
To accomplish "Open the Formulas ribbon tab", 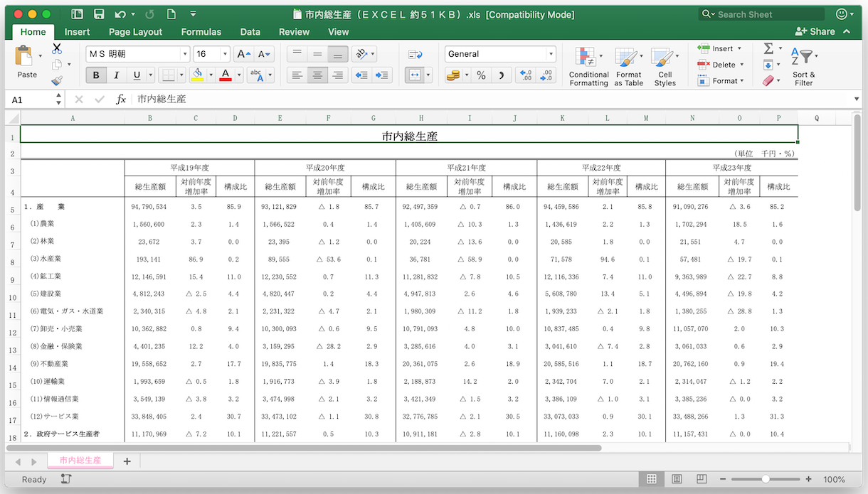I will tap(202, 32).
